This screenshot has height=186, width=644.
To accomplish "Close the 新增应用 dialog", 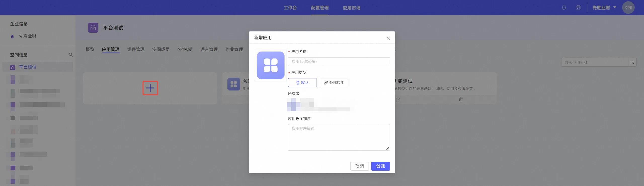I will [x=388, y=38].
